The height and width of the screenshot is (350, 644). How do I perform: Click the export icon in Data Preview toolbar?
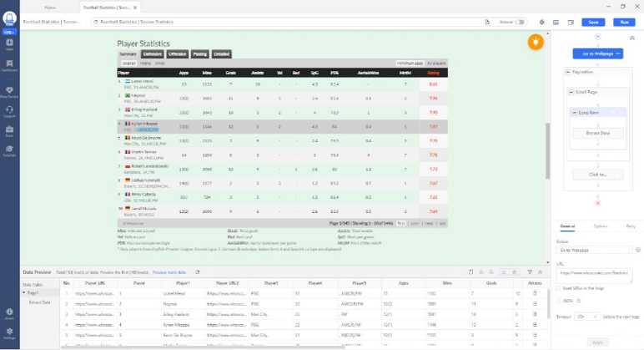coord(471,271)
